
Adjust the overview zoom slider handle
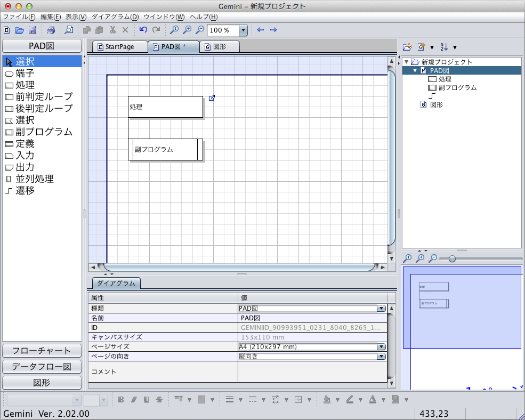452,259
